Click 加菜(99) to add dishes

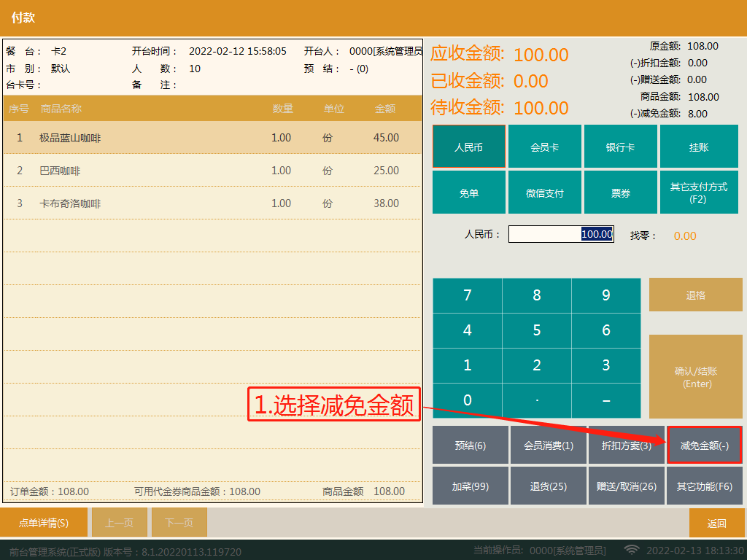tap(471, 486)
